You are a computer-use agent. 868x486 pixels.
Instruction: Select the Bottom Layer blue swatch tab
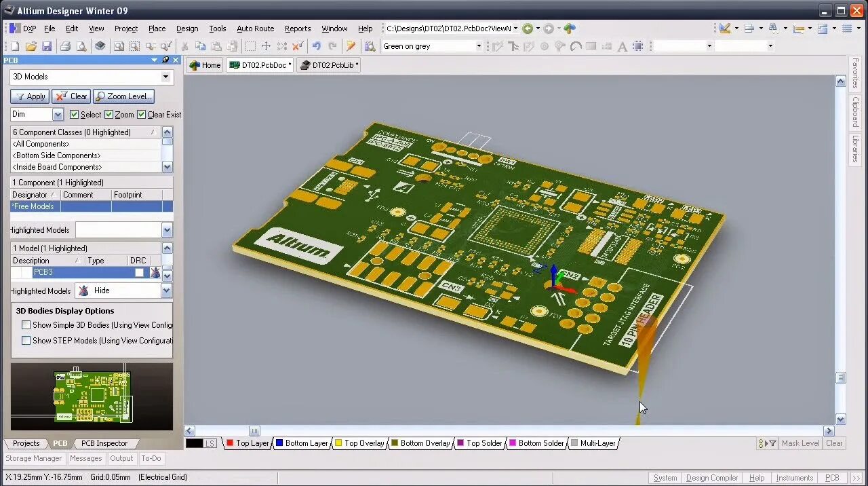(x=302, y=443)
